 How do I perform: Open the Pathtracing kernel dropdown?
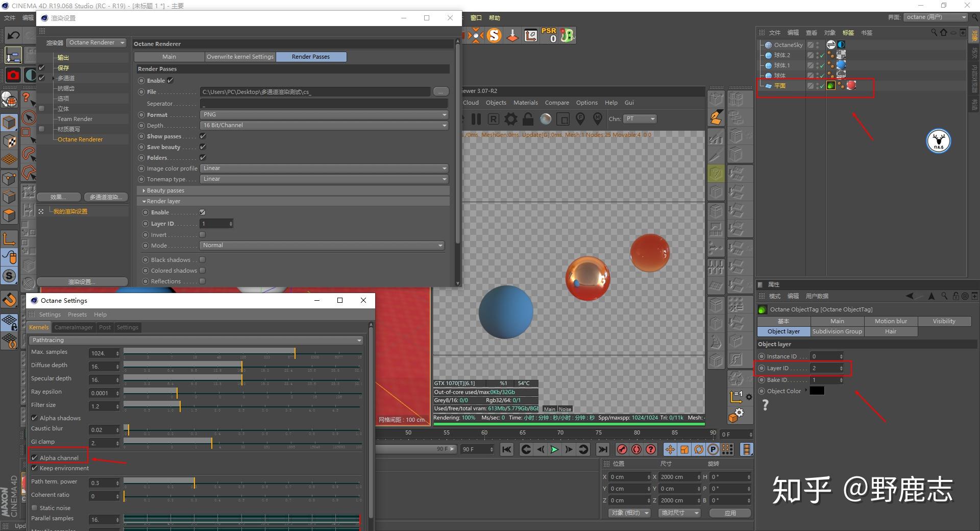(x=195, y=340)
